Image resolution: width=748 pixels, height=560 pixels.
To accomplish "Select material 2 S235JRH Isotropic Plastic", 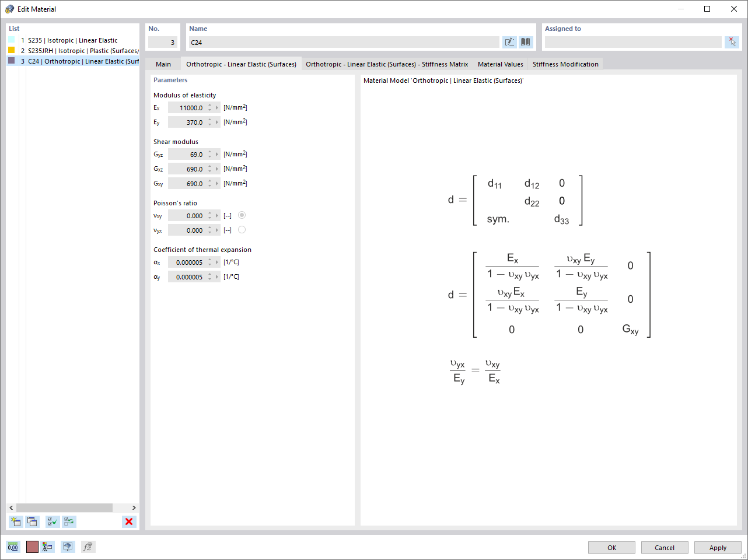I will pos(73,51).
